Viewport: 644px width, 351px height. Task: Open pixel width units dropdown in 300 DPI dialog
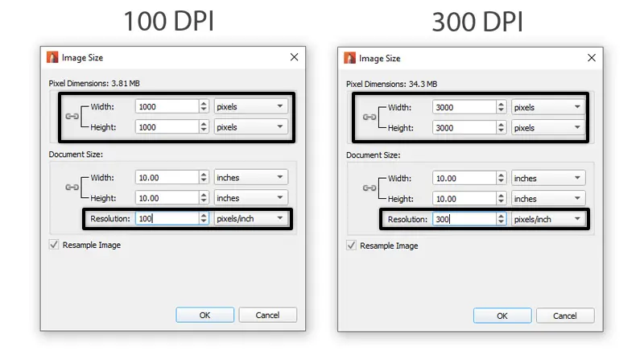pos(548,107)
